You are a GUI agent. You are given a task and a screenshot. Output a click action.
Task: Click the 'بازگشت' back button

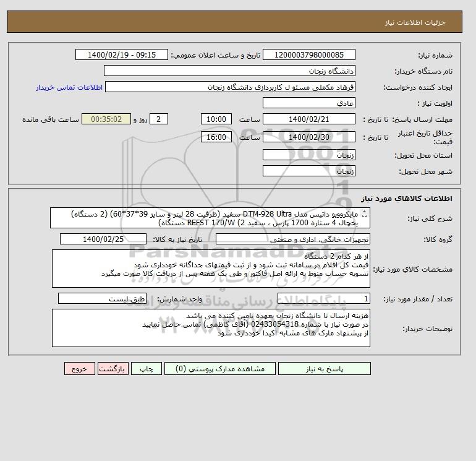click(x=113, y=369)
